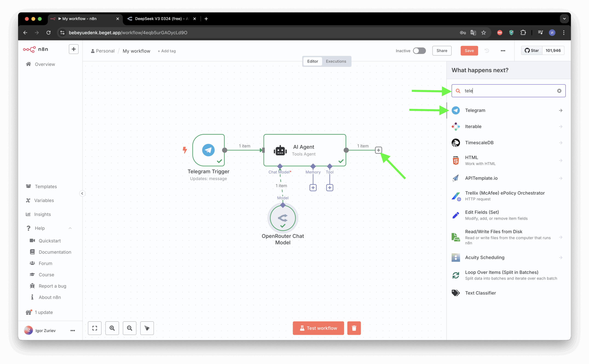Collapse the left sidebar with chevron
The image size is (589, 364).
click(x=82, y=193)
